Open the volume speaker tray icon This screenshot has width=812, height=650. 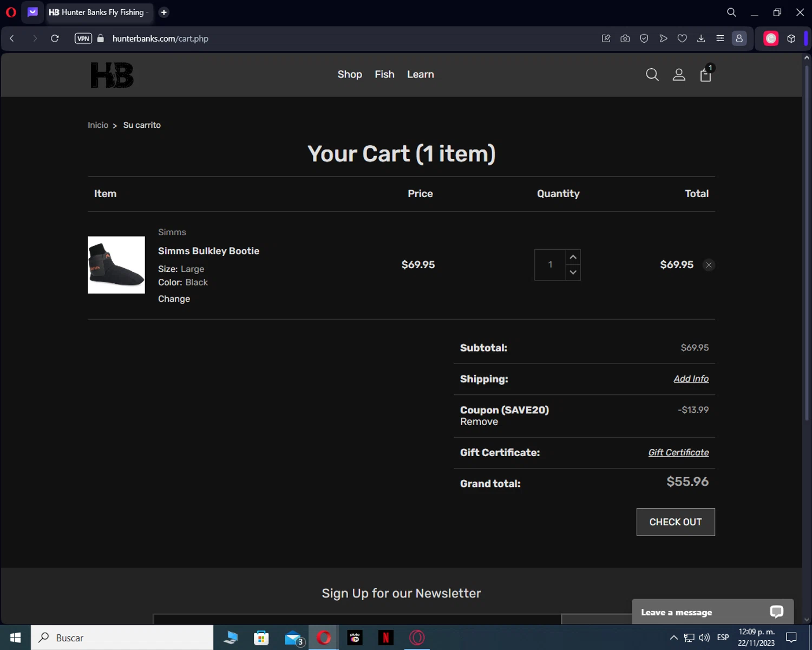(704, 638)
